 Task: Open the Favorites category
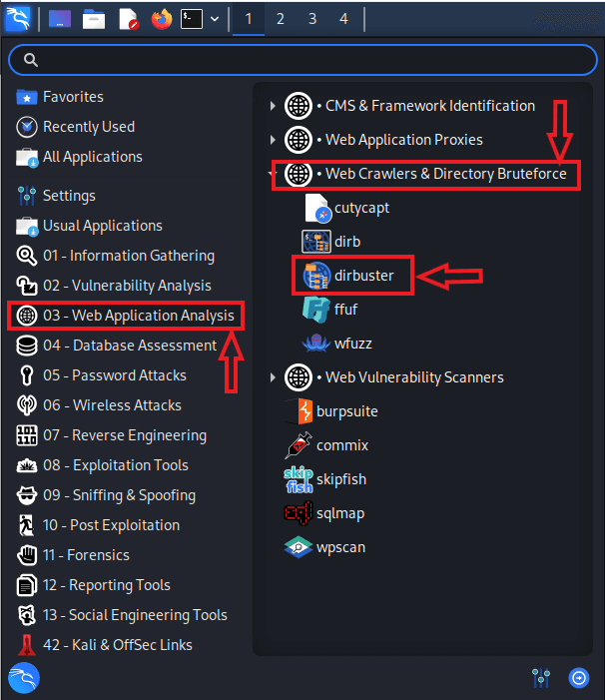60,97
